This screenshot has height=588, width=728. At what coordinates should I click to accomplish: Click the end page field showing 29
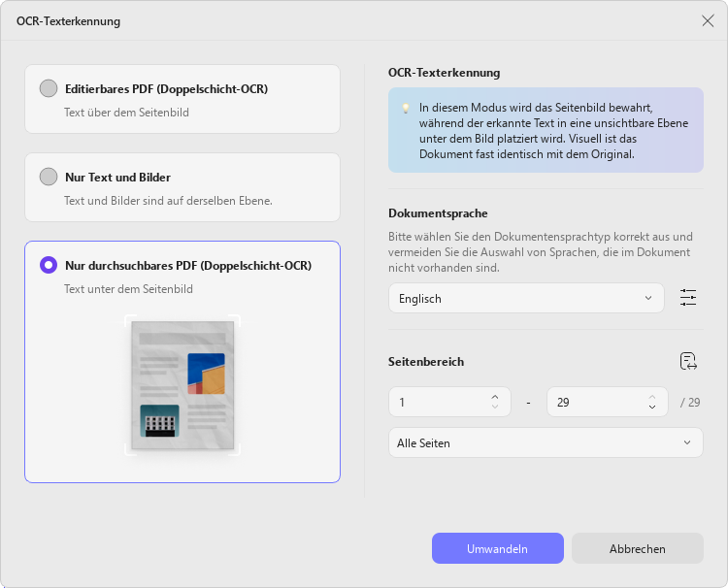[x=608, y=402]
